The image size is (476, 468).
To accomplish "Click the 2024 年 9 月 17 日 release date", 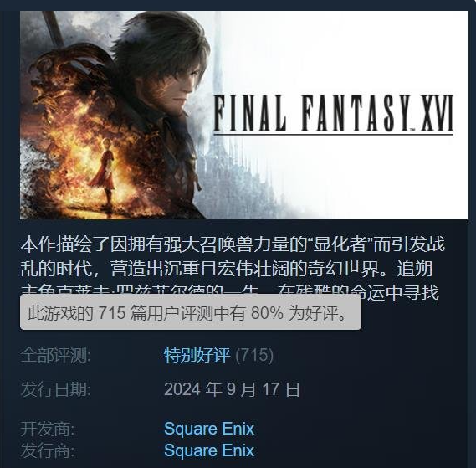I will pos(232,389).
